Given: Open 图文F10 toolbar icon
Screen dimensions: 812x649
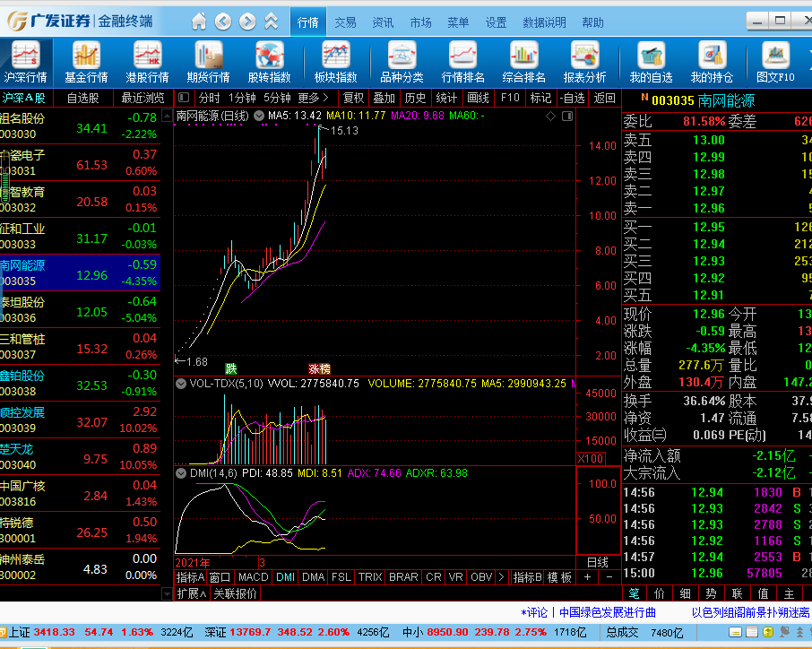Looking at the screenshot, I should click(x=775, y=63).
